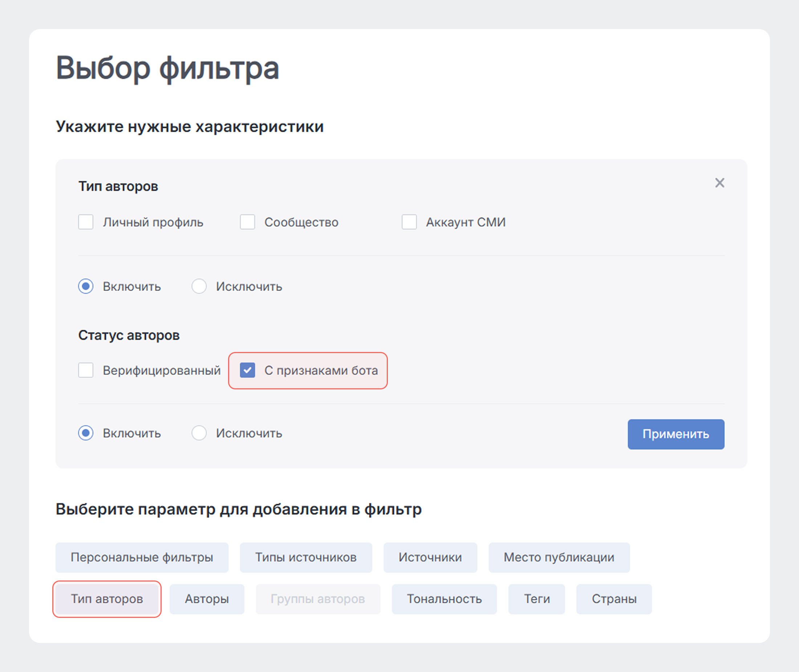This screenshot has width=799, height=672.
Task: Enable the Аккаунт СМИ checkbox
Action: [409, 222]
